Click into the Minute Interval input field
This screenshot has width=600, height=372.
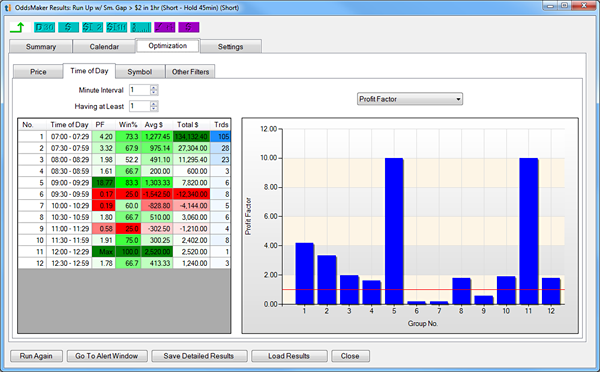pyautogui.click(x=140, y=90)
